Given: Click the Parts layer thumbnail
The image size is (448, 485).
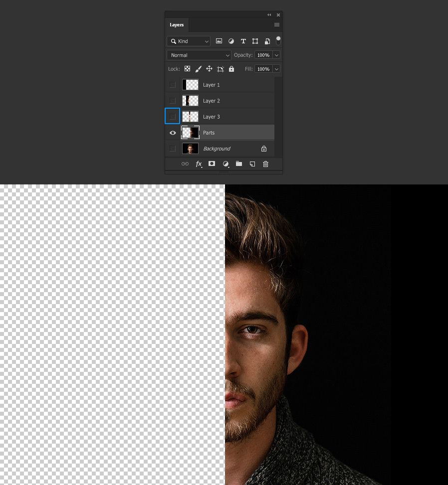Looking at the screenshot, I should (x=190, y=133).
